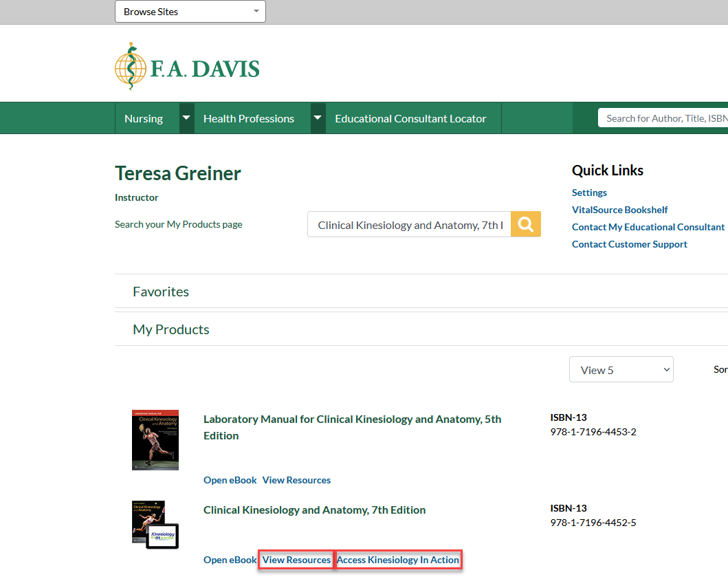Screen dimensions: 728x579
Task: Click View Resources for Clinical Kinesiology 7th Edition
Action: pos(296,559)
